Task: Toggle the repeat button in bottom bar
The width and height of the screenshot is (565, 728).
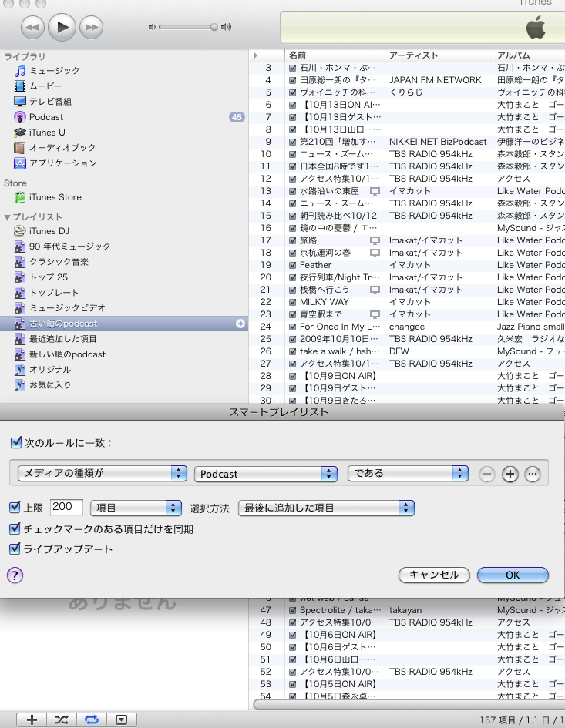Action: tap(92, 720)
